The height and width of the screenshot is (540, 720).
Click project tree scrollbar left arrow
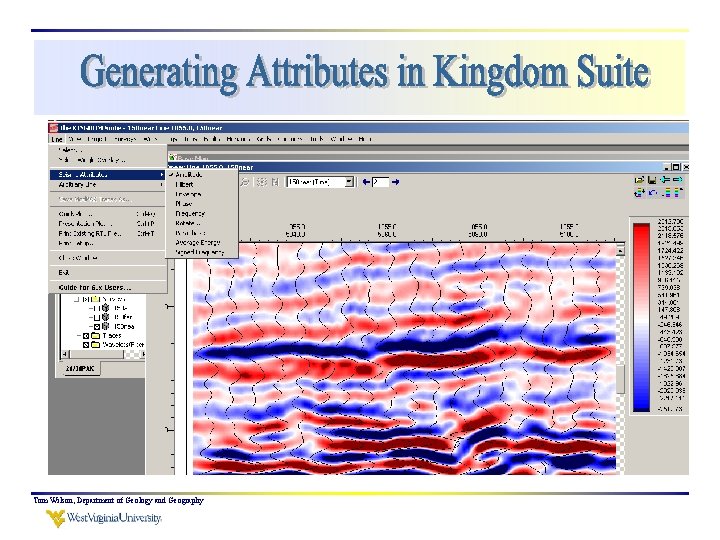(x=65, y=354)
